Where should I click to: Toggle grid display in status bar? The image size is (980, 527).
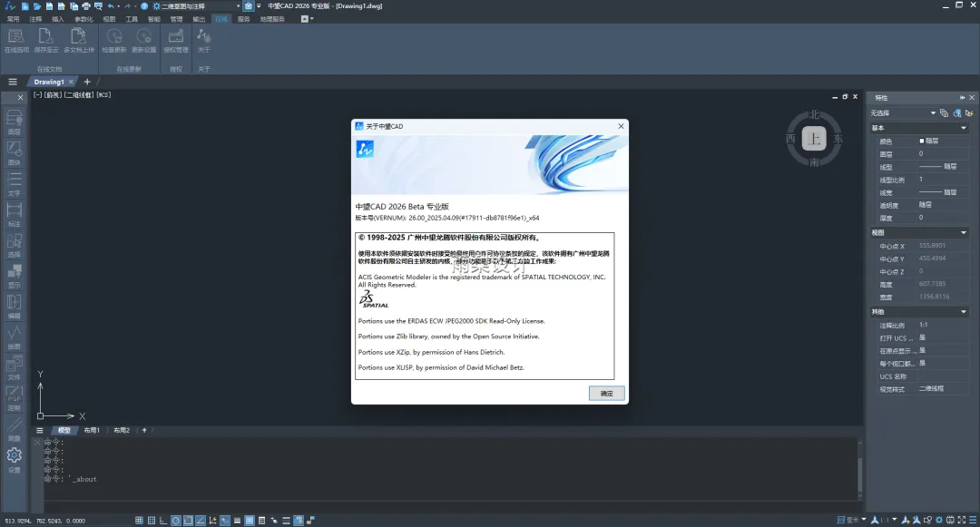139,520
